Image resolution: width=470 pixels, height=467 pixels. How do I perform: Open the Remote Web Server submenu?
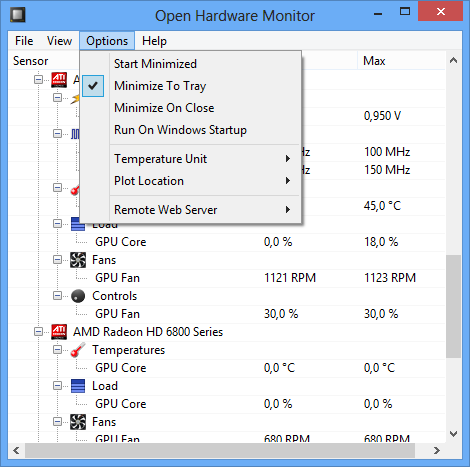click(191, 210)
